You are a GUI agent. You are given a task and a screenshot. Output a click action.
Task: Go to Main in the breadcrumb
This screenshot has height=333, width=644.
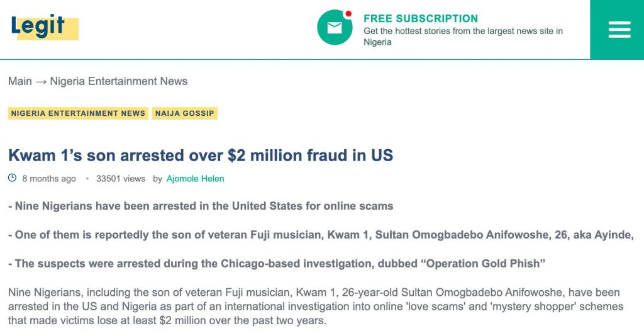tap(19, 81)
